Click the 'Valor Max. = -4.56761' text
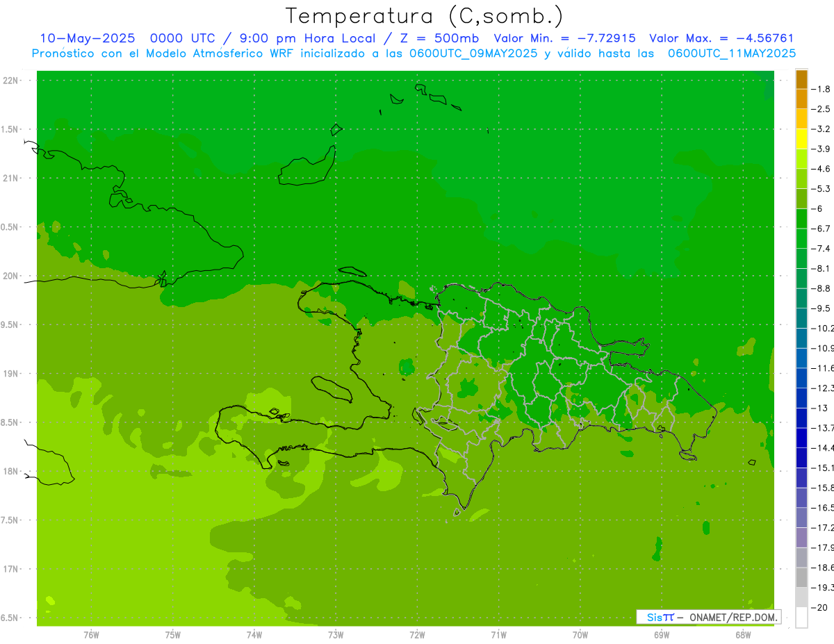834x644 pixels. click(721, 39)
